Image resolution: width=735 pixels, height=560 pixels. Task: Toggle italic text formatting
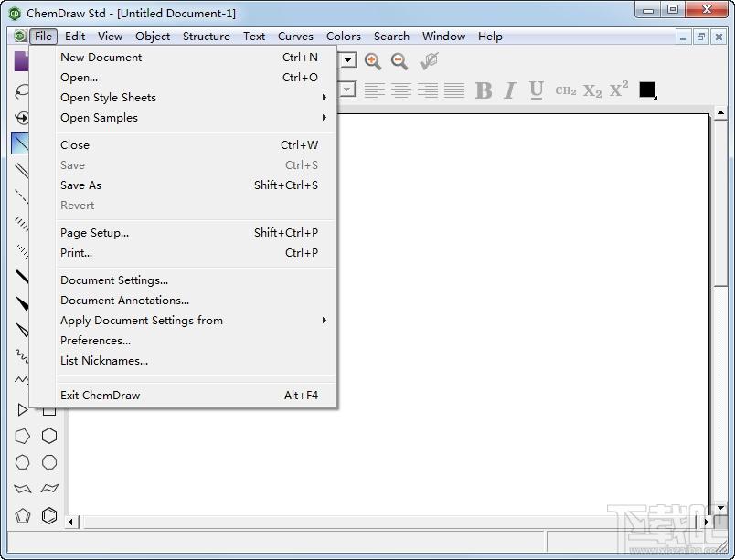coord(510,90)
